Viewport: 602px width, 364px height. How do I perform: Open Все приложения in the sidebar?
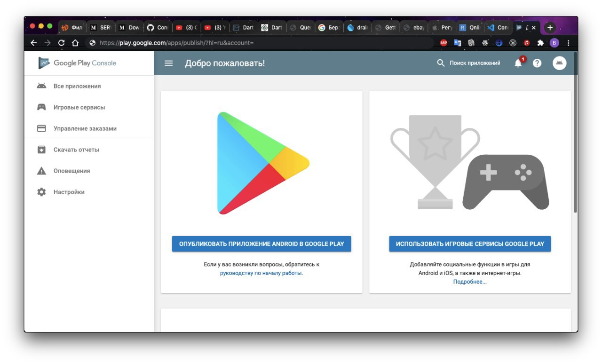click(77, 86)
